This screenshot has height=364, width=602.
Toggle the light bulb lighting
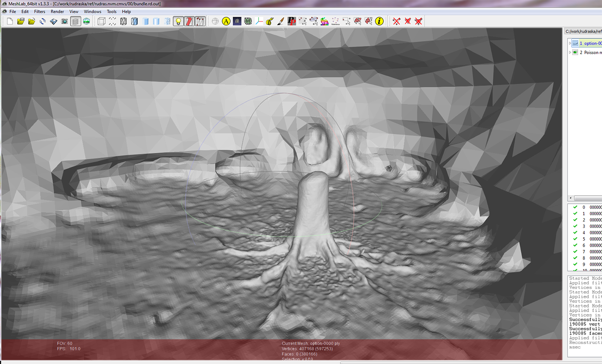179,21
